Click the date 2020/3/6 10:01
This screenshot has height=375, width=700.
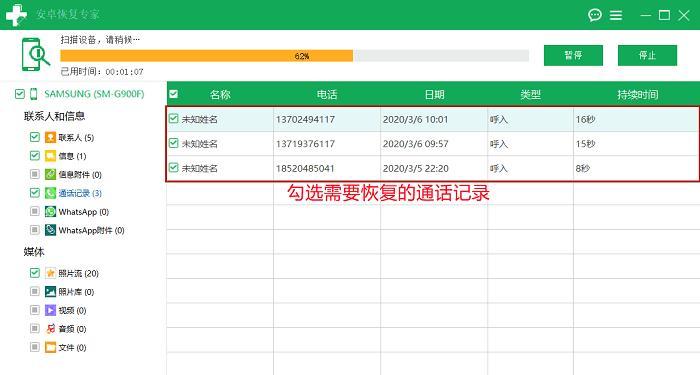tap(415, 120)
